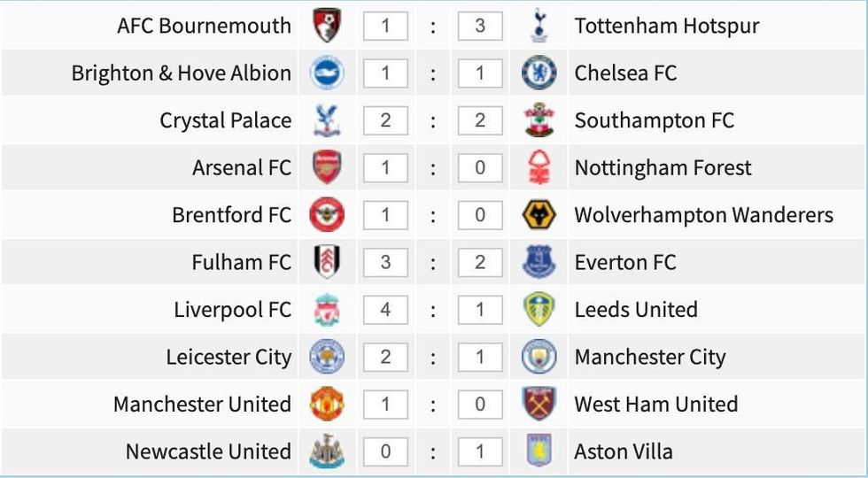Select the Crystal Palace eagle logo

point(328,120)
